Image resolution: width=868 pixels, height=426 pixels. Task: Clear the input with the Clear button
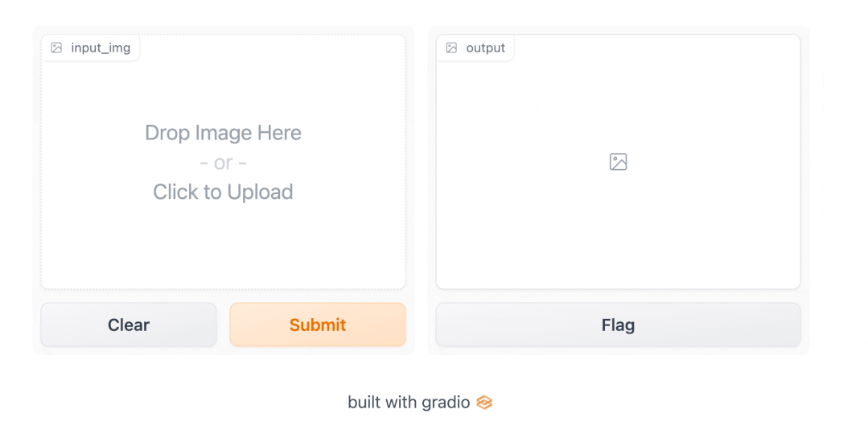[x=129, y=325]
